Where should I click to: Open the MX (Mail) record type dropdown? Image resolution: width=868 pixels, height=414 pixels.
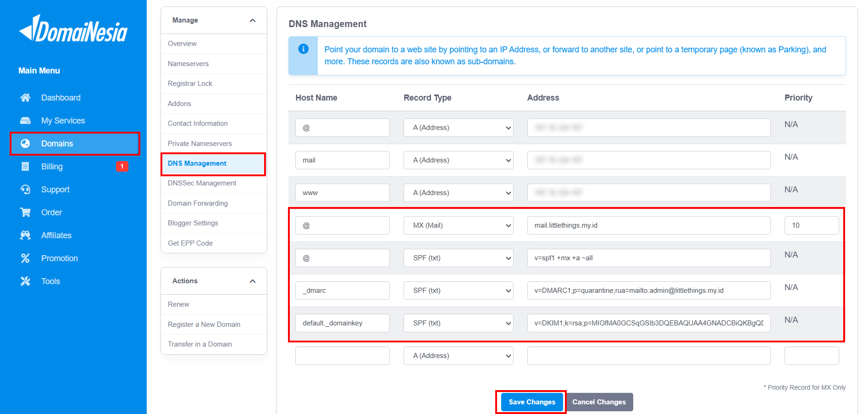coord(458,225)
